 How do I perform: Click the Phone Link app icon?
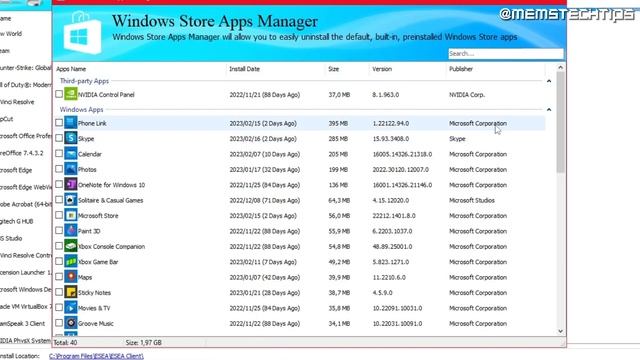pyautogui.click(x=71, y=123)
